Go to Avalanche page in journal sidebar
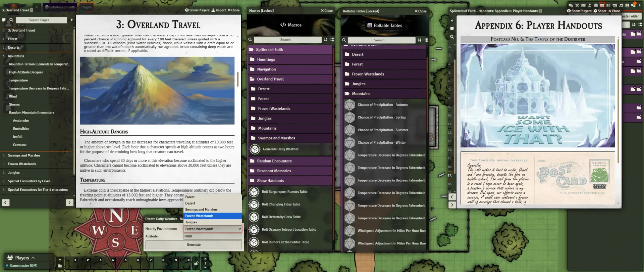 pos(21,121)
